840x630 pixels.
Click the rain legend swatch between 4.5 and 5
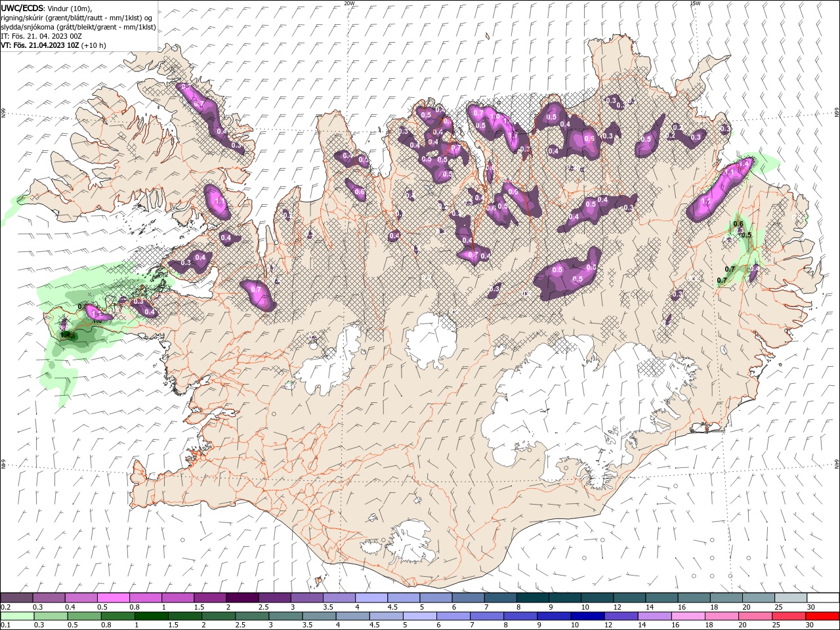coord(386,616)
